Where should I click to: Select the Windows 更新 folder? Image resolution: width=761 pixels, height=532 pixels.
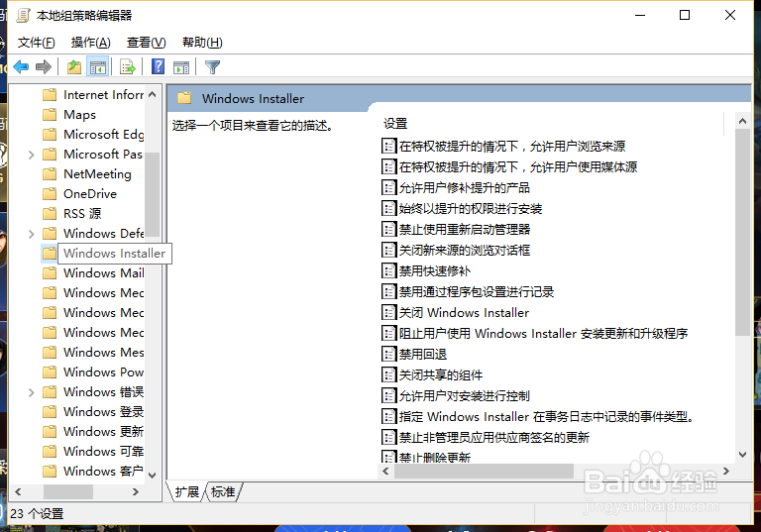click(x=93, y=432)
